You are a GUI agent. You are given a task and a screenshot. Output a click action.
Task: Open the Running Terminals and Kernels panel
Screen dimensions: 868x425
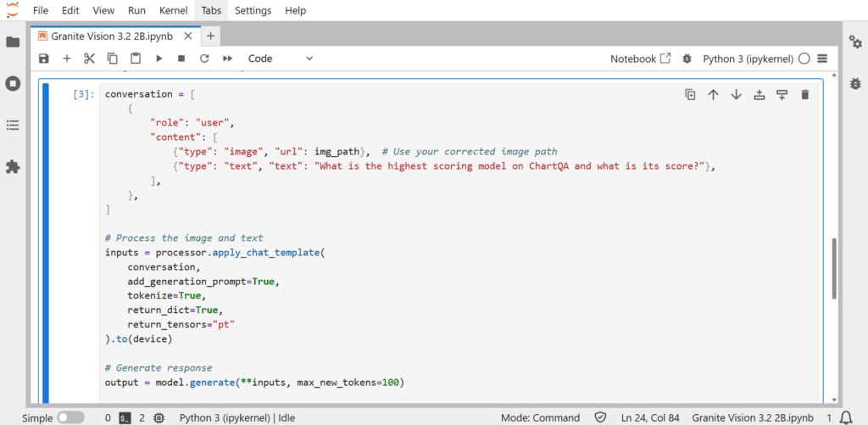(x=13, y=84)
